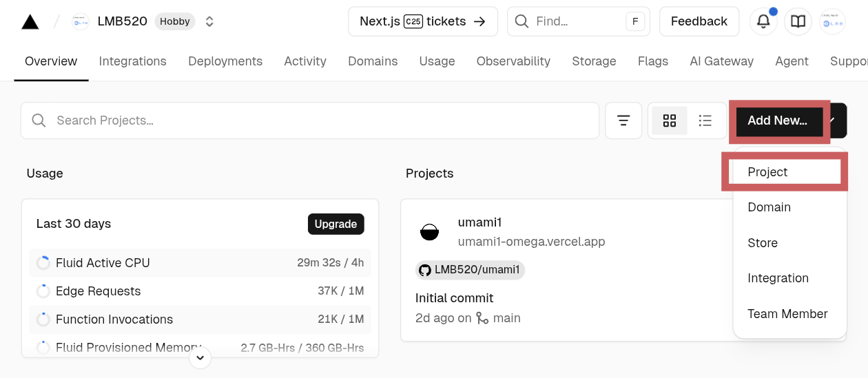The width and height of the screenshot is (868, 378).
Task: Open the Deployments tab
Action: [x=225, y=61]
